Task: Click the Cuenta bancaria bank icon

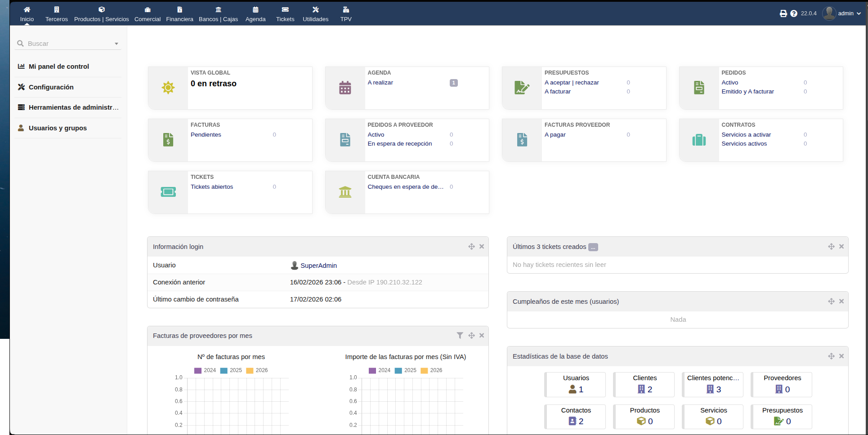Action: (345, 192)
